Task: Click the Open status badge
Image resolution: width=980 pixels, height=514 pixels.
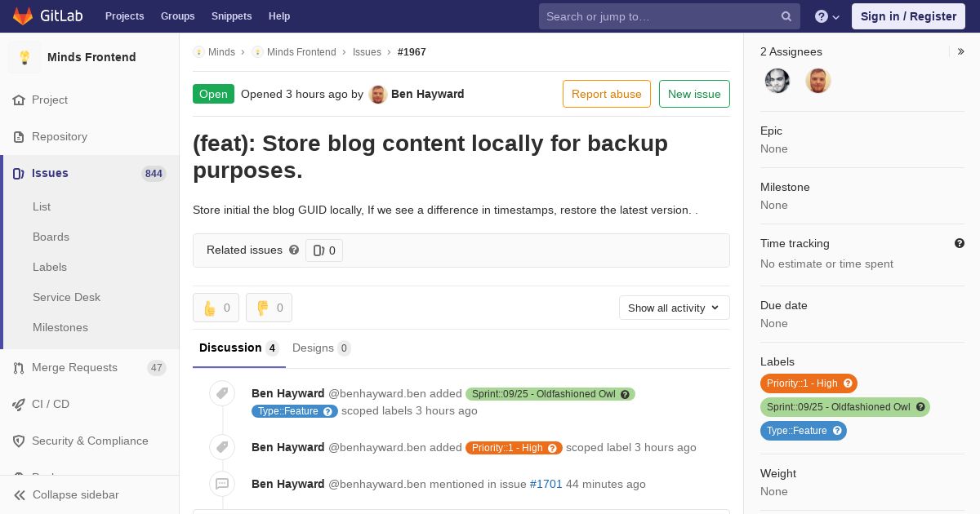Action: [x=213, y=94]
